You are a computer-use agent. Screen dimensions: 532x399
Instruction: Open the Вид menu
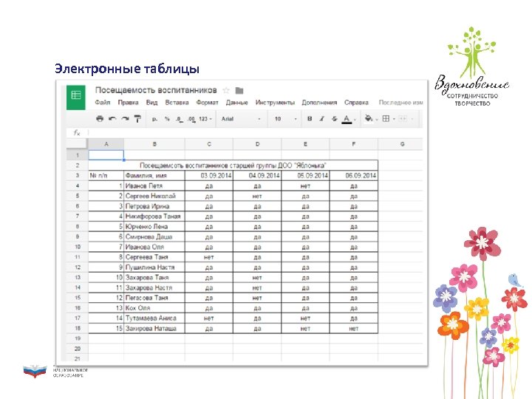click(x=151, y=103)
